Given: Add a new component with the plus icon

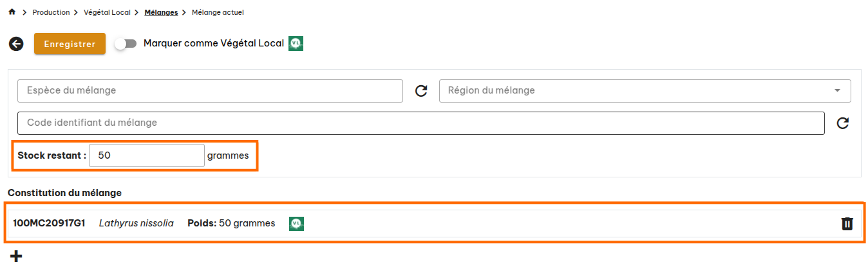Looking at the screenshot, I should click(16, 256).
